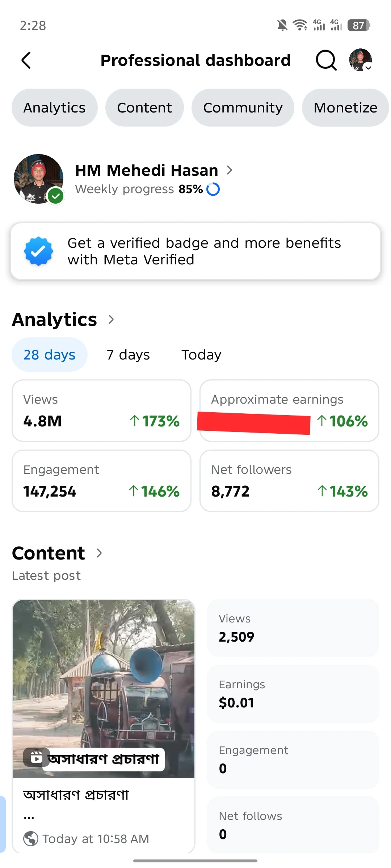Switch analytics to Today
The width and height of the screenshot is (391, 868).
click(201, 355)
